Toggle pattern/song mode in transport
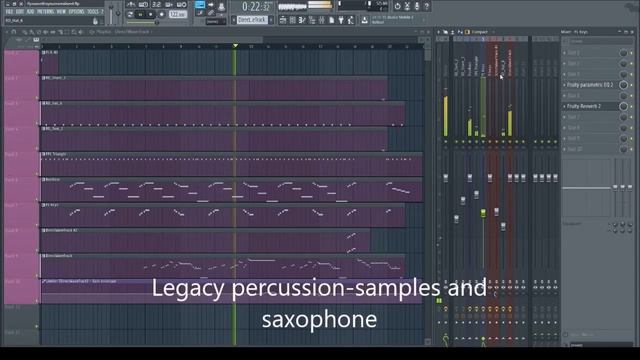Screen dimensions: 640x360 [131, 14]
